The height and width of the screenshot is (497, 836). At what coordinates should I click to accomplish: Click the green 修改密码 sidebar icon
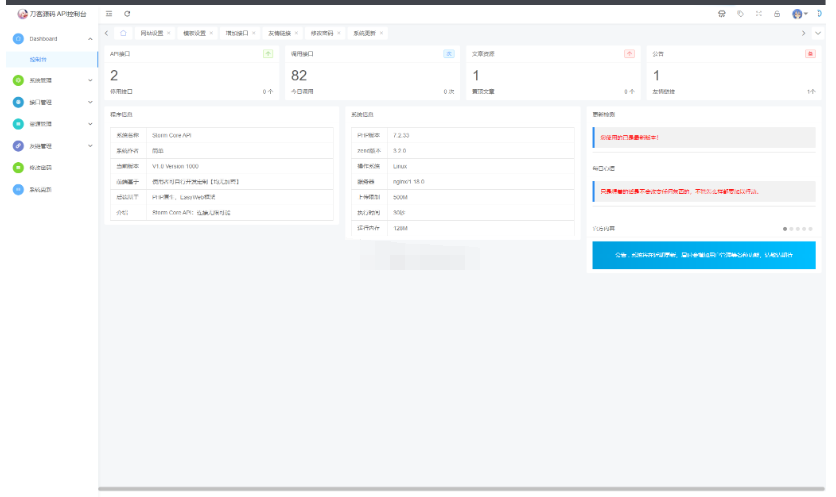pyautogui.click(x=18, y=167)
